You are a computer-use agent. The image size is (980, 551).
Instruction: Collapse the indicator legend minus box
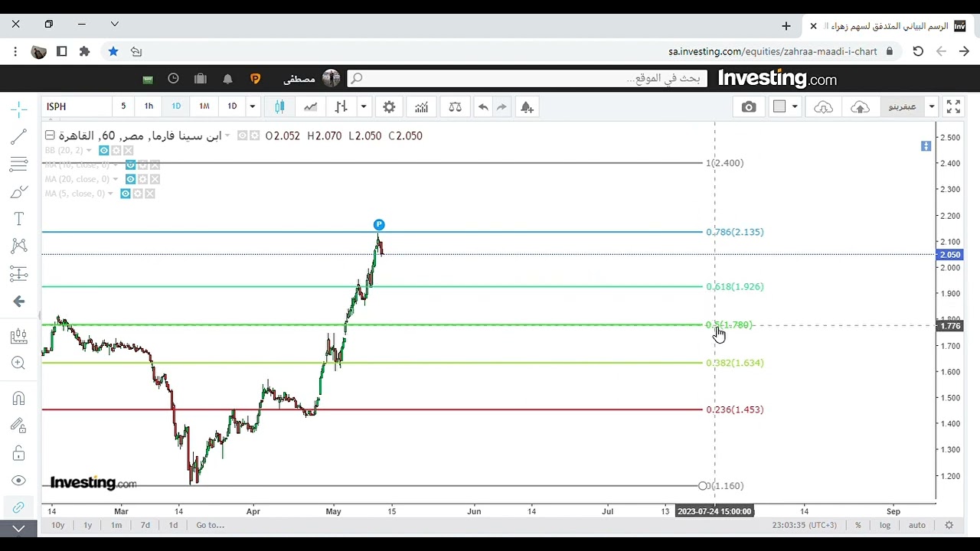(50, 135)
